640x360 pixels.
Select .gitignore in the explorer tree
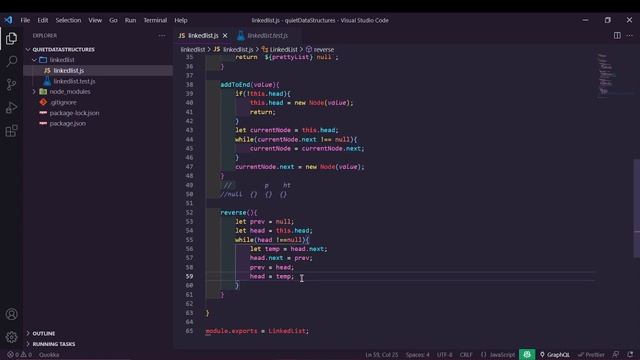pyautogui.click(x=63, y=102)
